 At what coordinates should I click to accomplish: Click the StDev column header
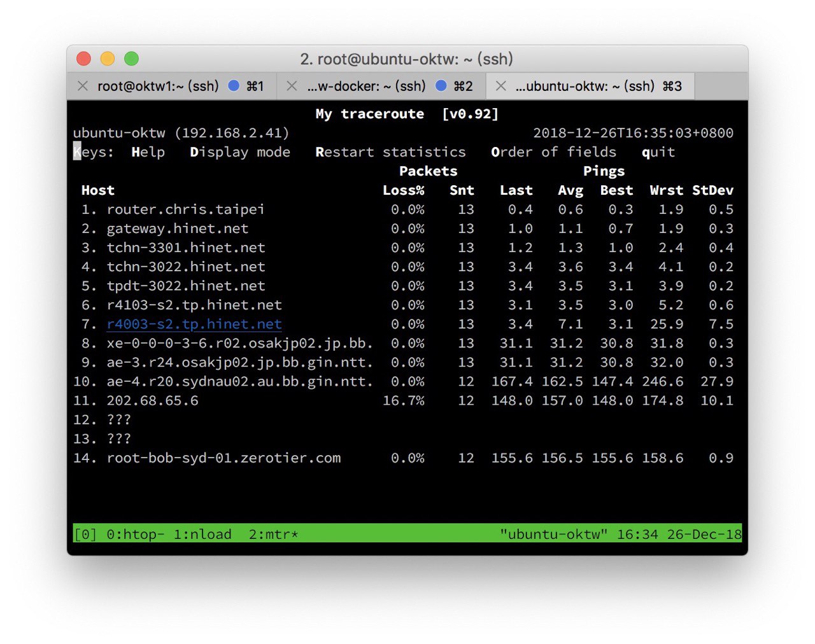pos(713,190)
